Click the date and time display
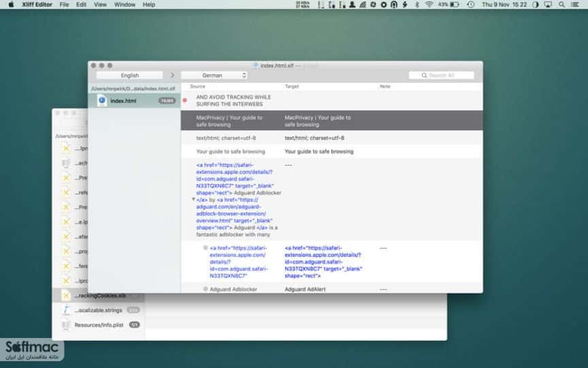 click(x=504, y=5)
